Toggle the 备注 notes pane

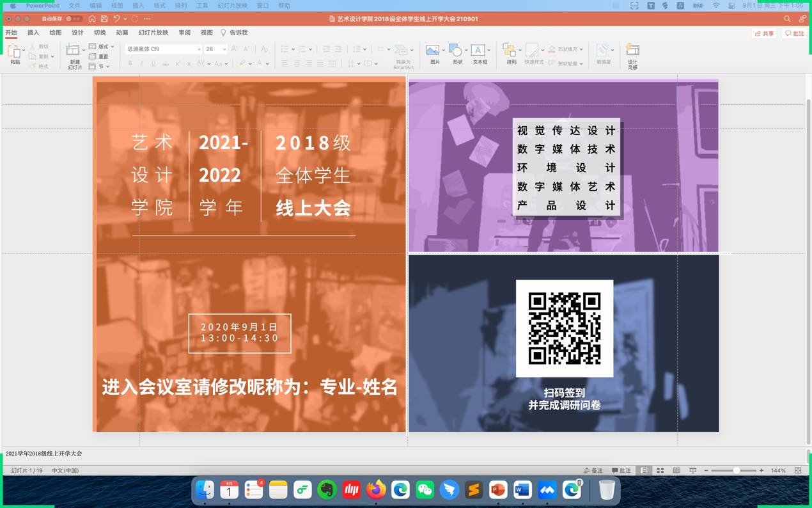pos(593,471)
